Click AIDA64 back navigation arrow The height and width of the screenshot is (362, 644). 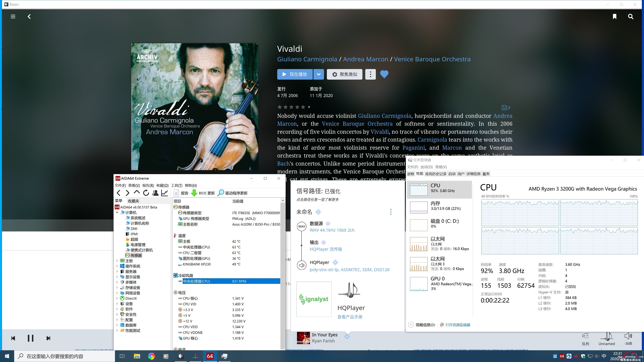click(x=119, y=193)
